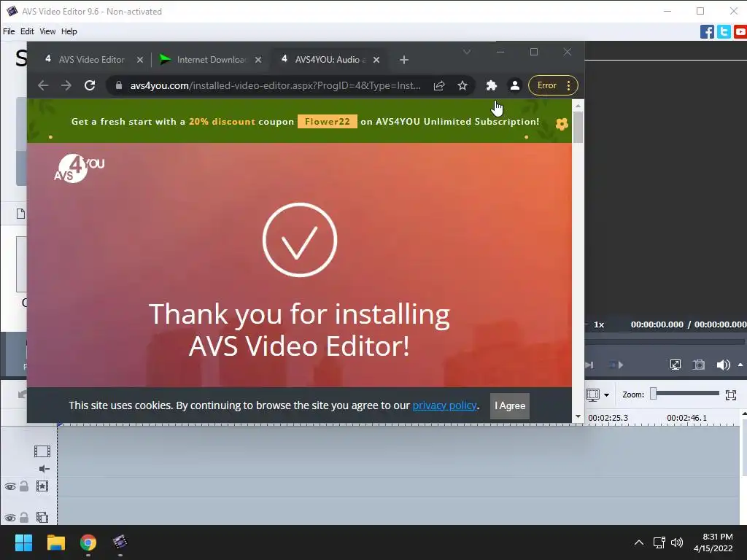The image size is (747, 560).
Task: Click the preview playback progress bar
Action: point(665,342)
